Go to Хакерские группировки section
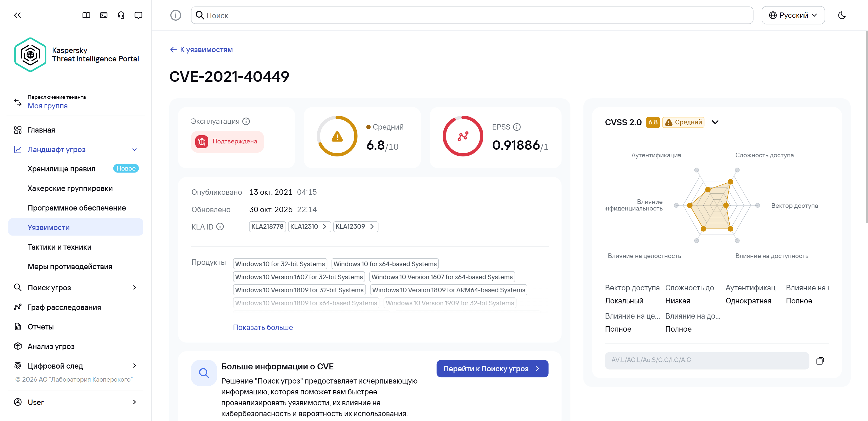This screenshot has width=868, height=421. click(x=70, y=188)
